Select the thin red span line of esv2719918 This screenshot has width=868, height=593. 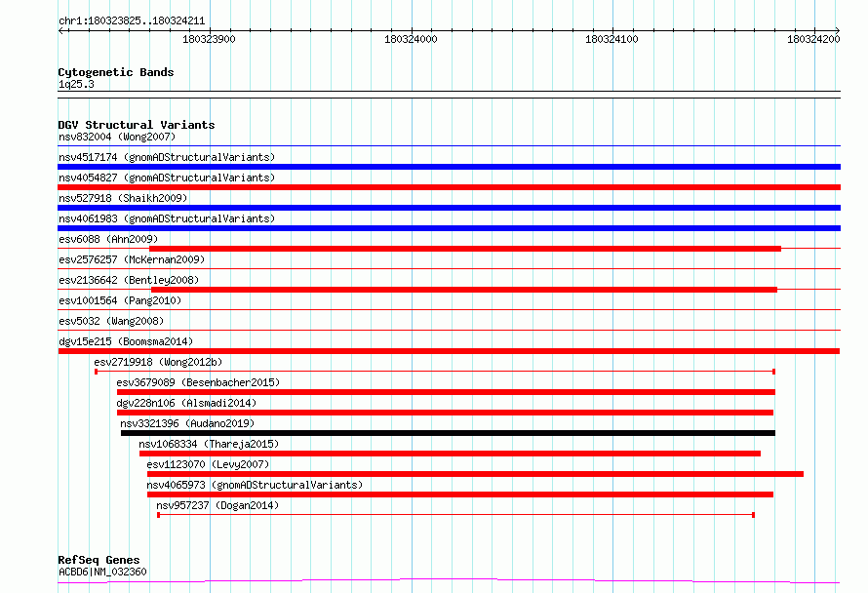[435, 372]
